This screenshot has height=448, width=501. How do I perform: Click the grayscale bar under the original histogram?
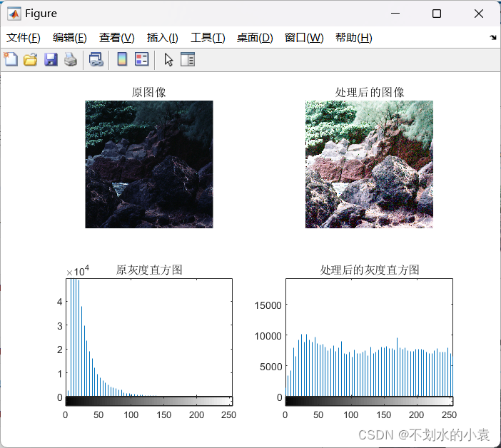tap(149, 402)
